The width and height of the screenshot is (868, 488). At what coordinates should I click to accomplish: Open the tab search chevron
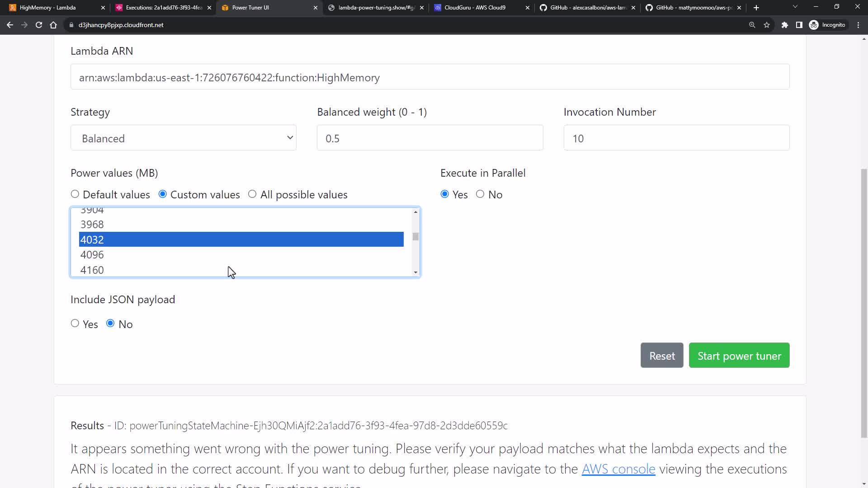point(795,7)
